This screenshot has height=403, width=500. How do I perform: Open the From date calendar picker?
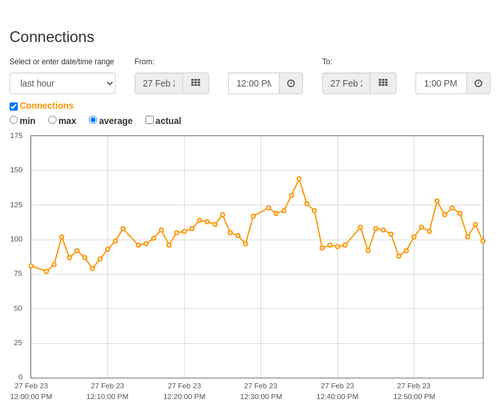[196, 83]
